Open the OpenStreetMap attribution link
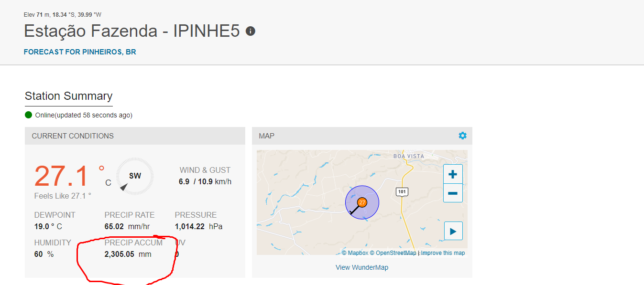644x285 pixels. pyautogui.click(x=393, y=253)
